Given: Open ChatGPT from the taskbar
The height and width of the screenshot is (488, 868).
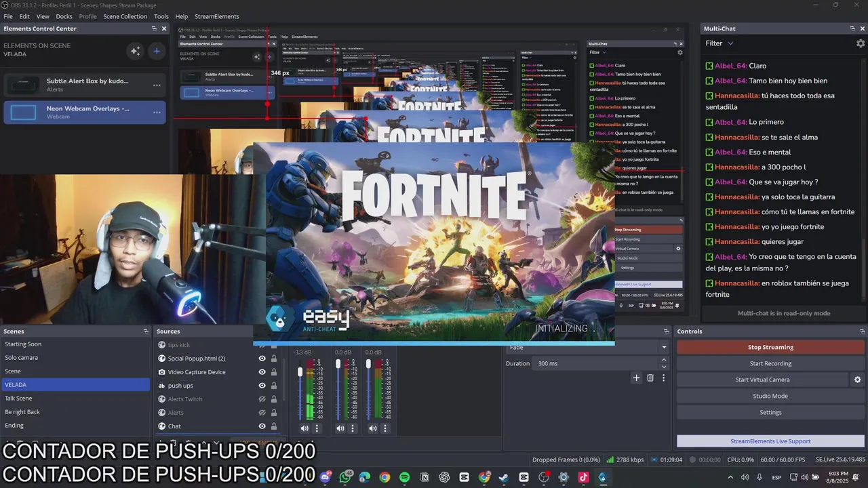Looking at the screenshot, I should (x=444, y=477).
